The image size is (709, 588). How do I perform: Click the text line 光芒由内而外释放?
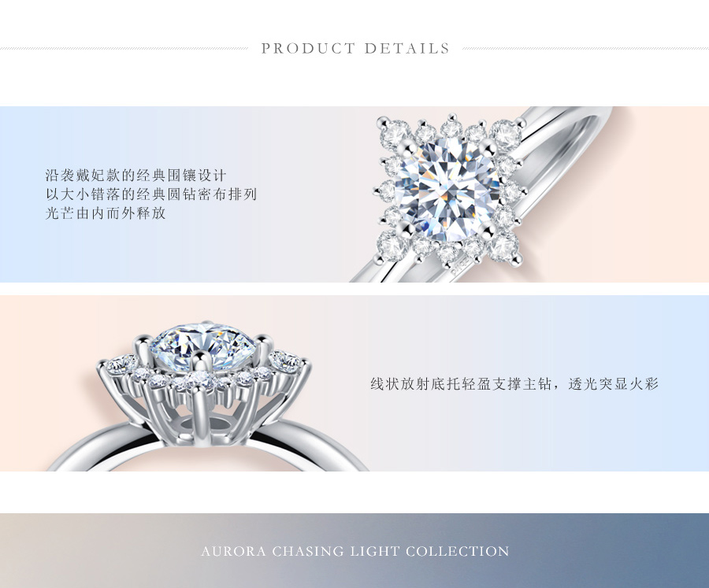106,213
